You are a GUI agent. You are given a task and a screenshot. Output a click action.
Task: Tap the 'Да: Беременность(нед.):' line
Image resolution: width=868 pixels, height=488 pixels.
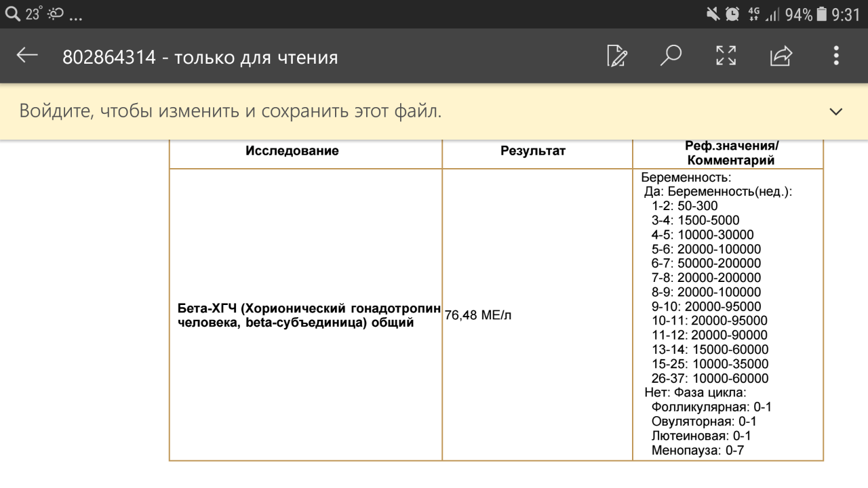point(718,192)
